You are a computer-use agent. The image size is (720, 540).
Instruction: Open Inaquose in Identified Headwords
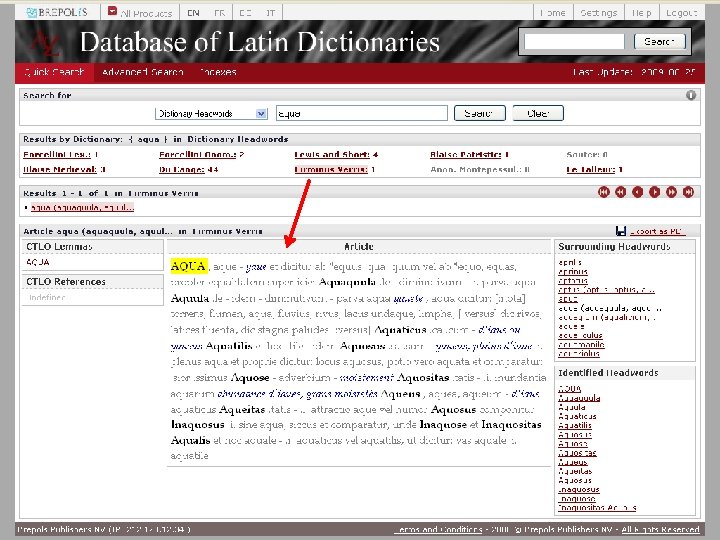577,499
